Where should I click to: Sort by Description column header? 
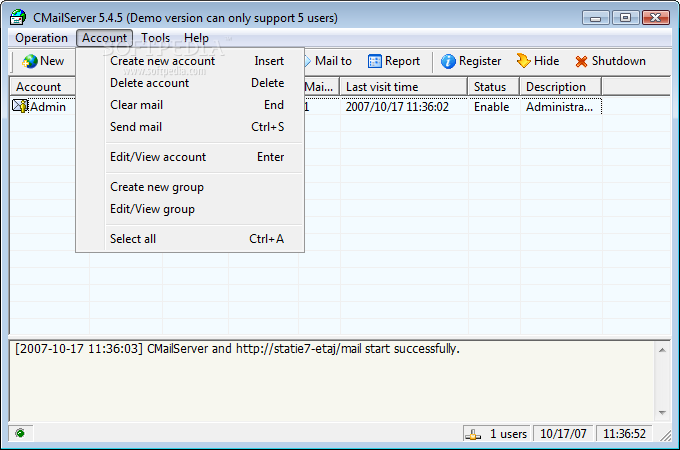560,87
